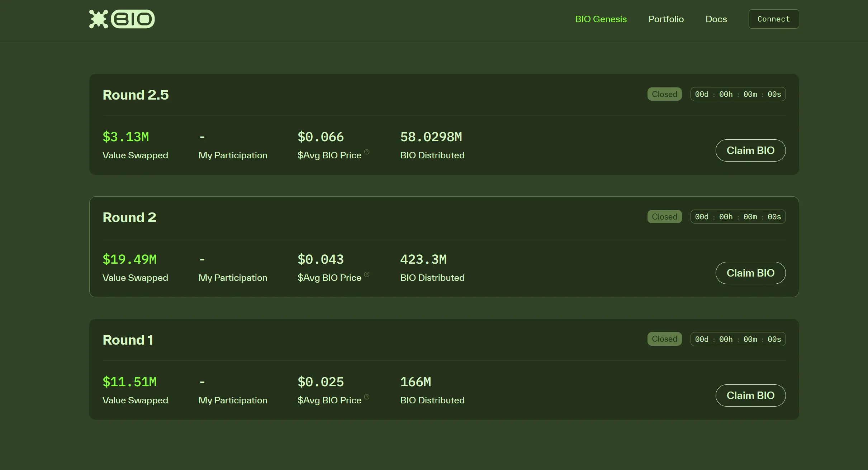This screenshot has width=868, height=470.
Task: Click Round 2 countdown timer
Action: tap(737, 217)
